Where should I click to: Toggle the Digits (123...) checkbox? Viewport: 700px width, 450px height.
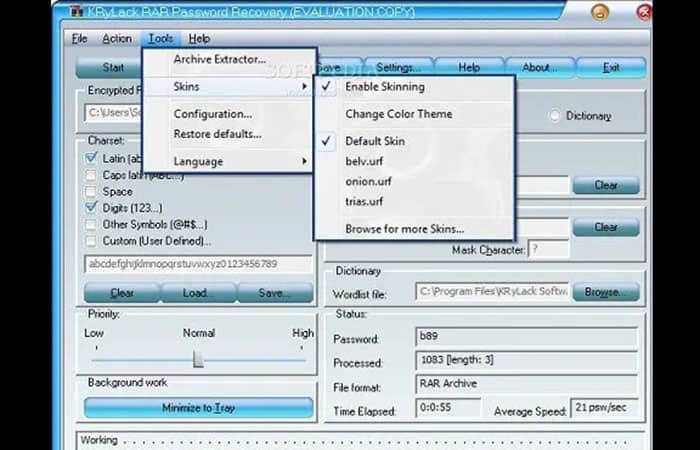click(91, 208)
